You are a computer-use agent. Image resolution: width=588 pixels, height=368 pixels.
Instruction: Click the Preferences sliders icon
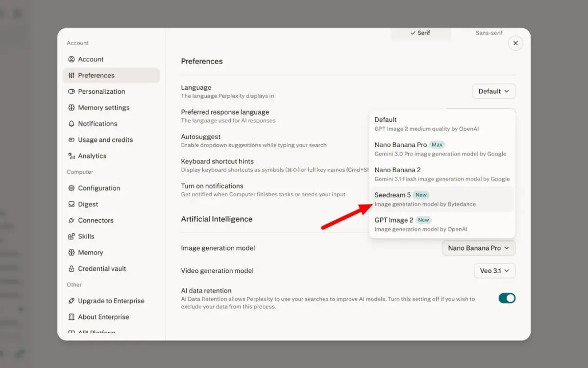tap(72, 76)
